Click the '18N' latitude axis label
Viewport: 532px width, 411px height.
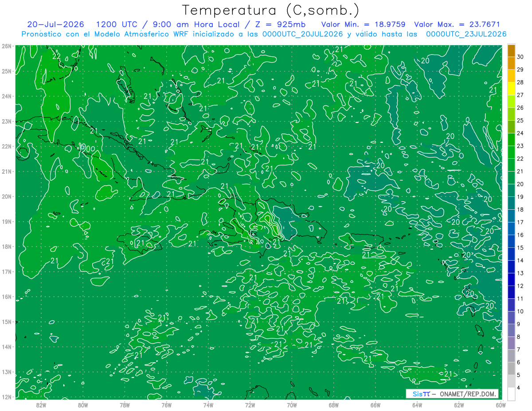point(7,247)
